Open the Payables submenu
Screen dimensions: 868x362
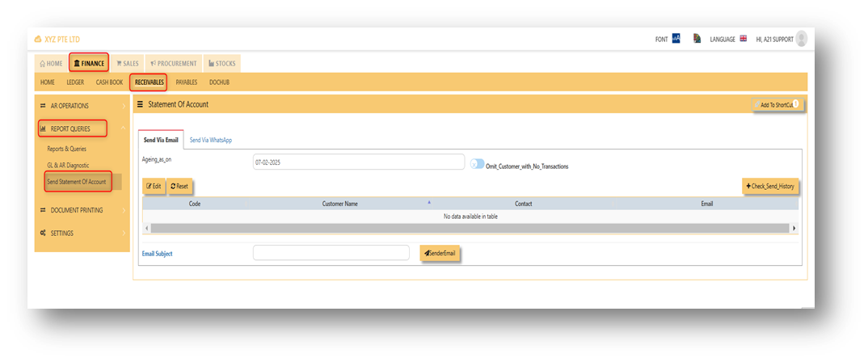pos(187,82)
